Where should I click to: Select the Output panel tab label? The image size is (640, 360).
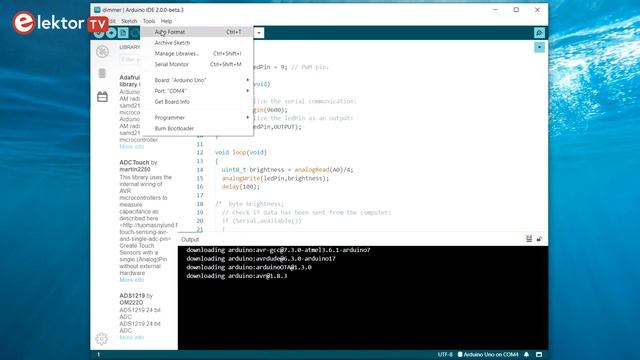point(190,240)
